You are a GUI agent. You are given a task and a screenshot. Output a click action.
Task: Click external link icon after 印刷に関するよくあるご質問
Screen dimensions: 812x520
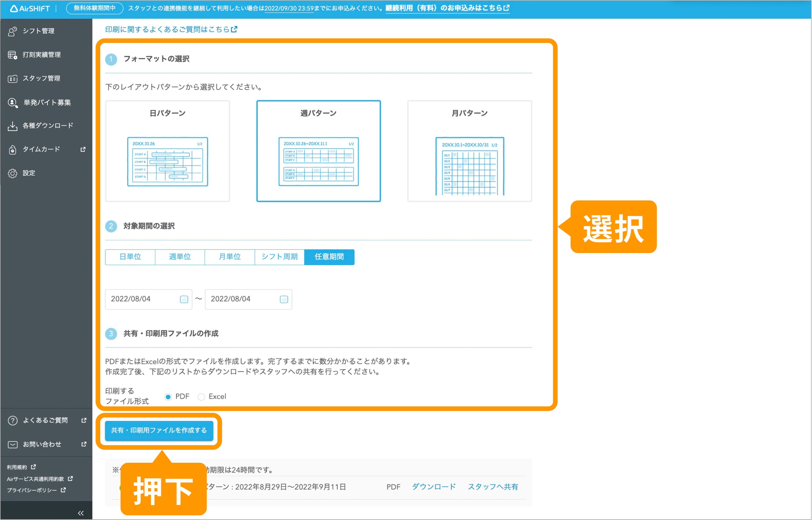[234, 30]
